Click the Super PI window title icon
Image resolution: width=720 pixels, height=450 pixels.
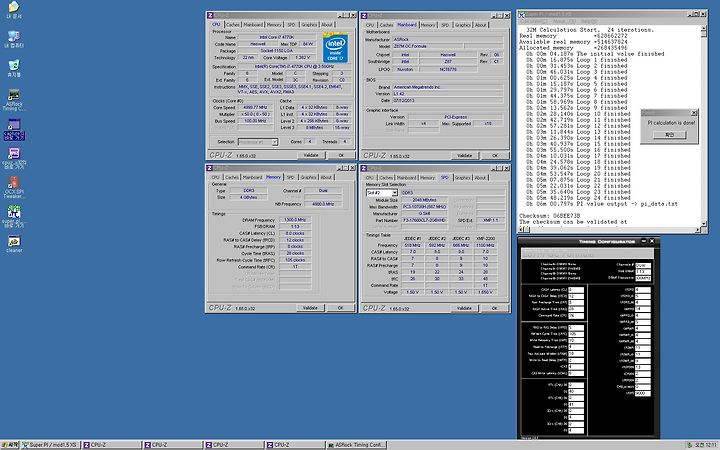(522, 15)
